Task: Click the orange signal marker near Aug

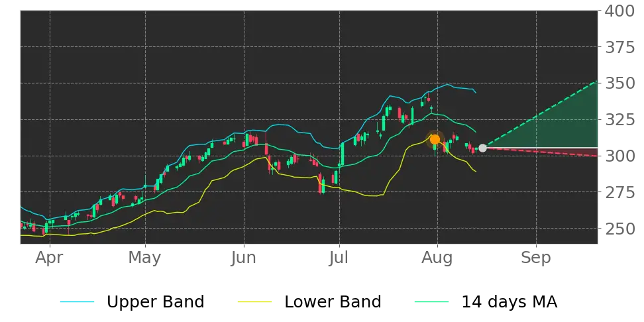Action: tap(435, 140)
